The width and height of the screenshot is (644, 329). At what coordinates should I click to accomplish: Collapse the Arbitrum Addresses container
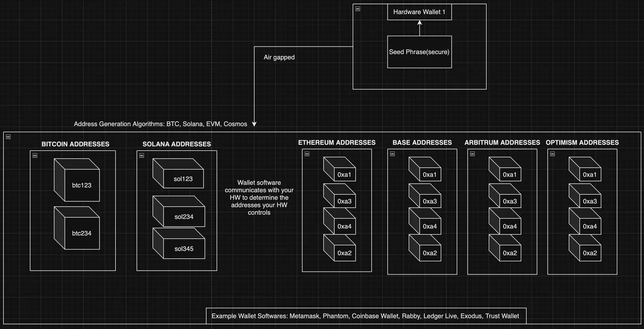[x=472, y=154]
